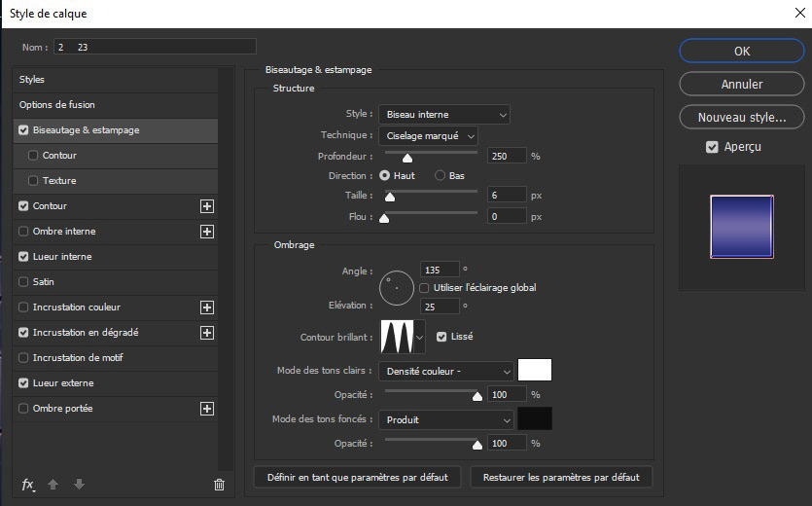Select Options de fusion in left list
Image resolution: width=812 pixels, height=506 pixels.
116,105
